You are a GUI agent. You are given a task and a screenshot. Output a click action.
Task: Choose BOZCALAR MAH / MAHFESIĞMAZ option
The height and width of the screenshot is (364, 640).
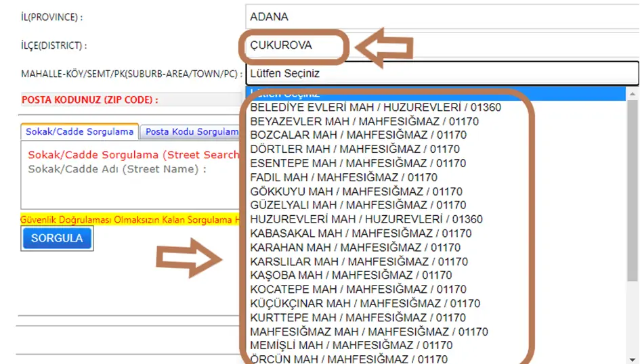[x=358, y=135]
